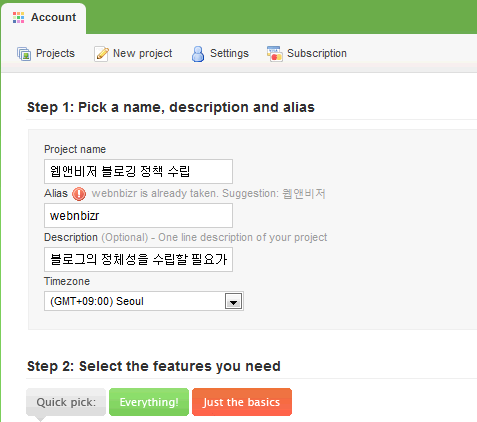This screenshot has width=477, height=422.
Task: Click the New project pencil icon
Action: (x=101, y=54)
